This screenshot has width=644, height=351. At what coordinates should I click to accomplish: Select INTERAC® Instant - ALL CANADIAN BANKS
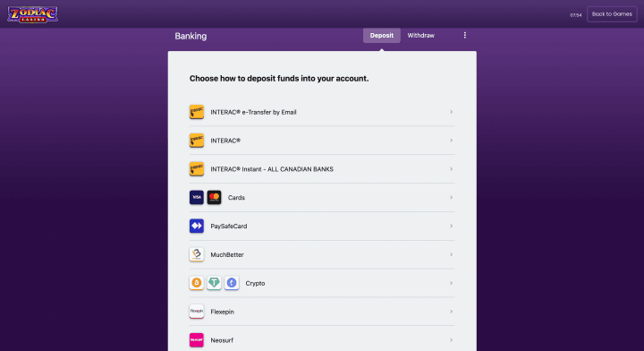click(272, 169)
